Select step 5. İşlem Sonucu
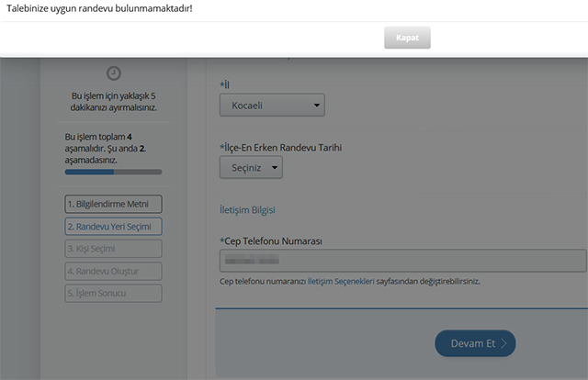Screen dimensions: 588x380 coord(114,294)
